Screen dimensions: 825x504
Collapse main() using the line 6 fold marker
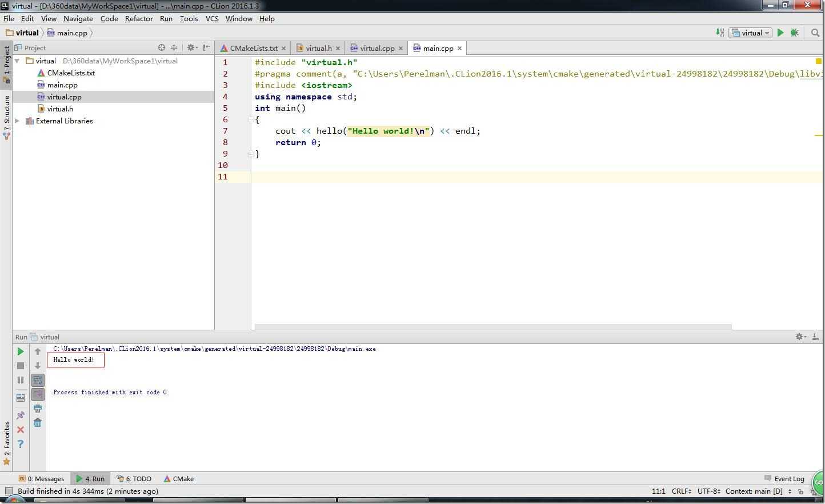click(250, 119)
